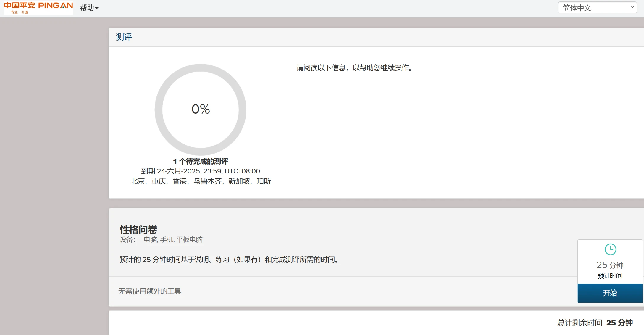Click the 性格问卷 assessment title
Viewport: 644px width, 335px height.
click(138, 229)
